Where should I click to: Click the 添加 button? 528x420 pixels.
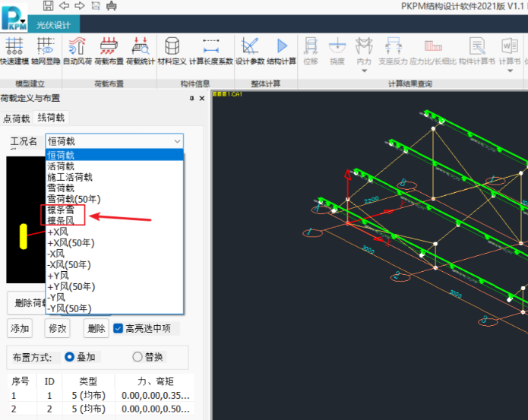pos(20,329)
